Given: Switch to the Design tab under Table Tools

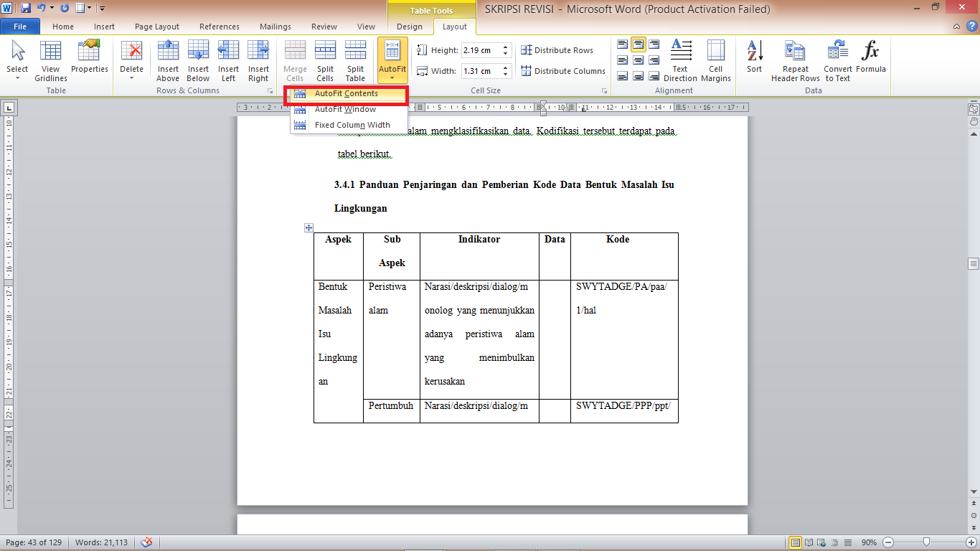Looking at the screenshot, I should tap(409, 26).
